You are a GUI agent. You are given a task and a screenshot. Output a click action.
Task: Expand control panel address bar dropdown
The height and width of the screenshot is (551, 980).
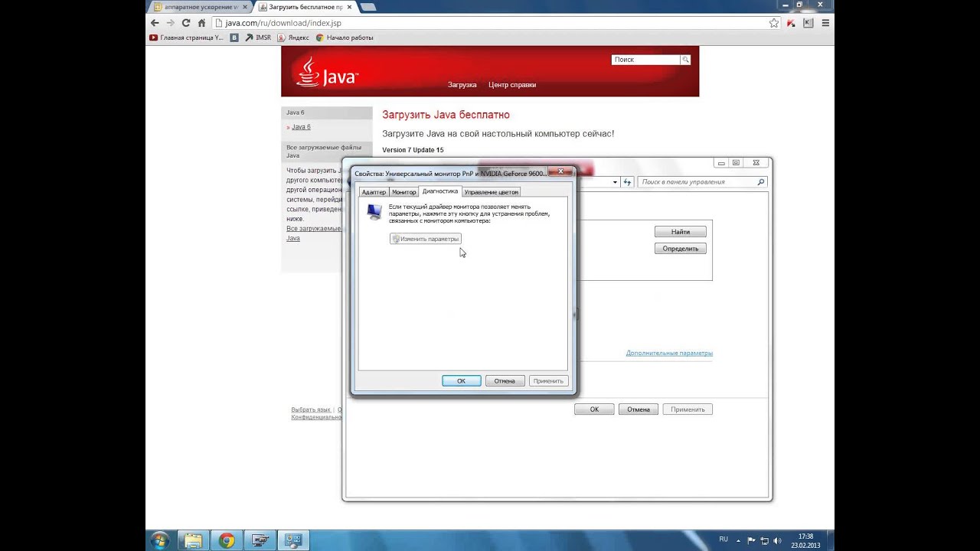(x=615, y=182)
